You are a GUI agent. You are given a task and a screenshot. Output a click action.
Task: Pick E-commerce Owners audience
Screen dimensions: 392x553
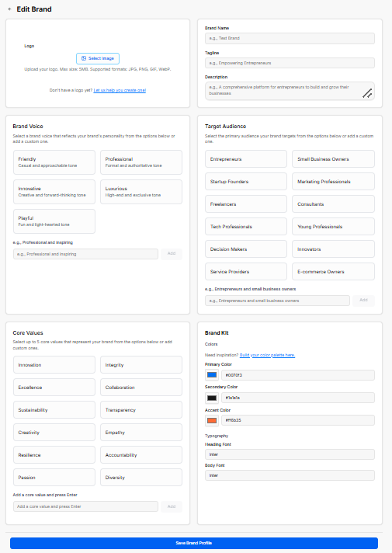click(x=333, y=272)
